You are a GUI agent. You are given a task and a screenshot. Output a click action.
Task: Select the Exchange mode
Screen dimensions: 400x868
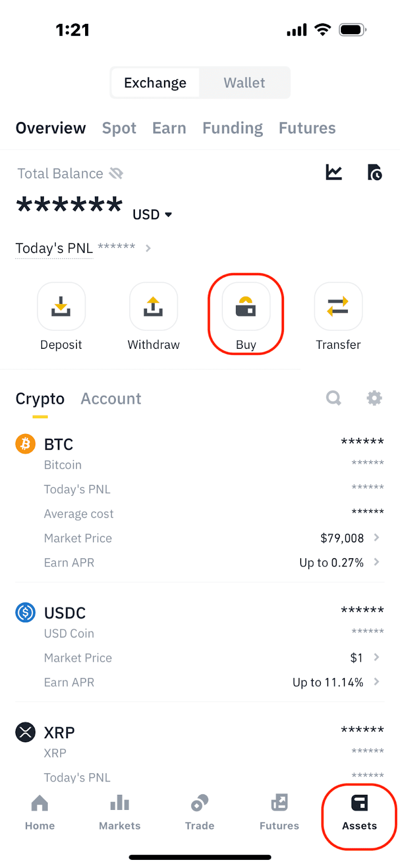pos(155,82)
